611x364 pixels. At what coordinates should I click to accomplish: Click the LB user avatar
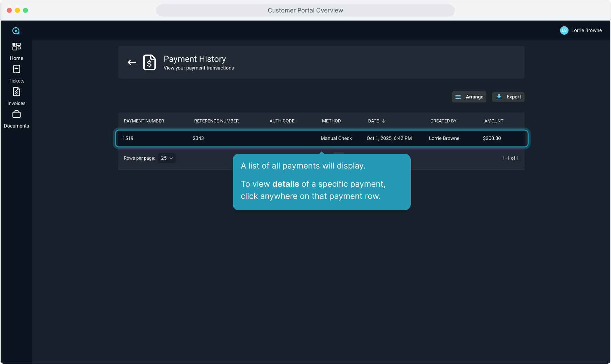564,30
